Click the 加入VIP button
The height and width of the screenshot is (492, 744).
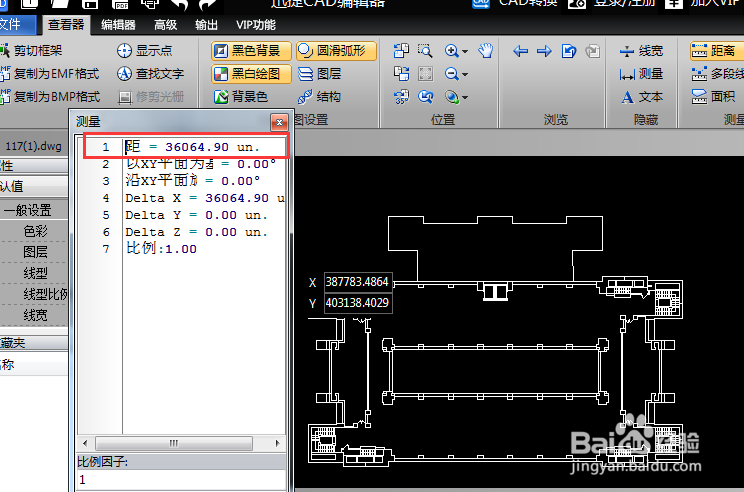(704, 4)
